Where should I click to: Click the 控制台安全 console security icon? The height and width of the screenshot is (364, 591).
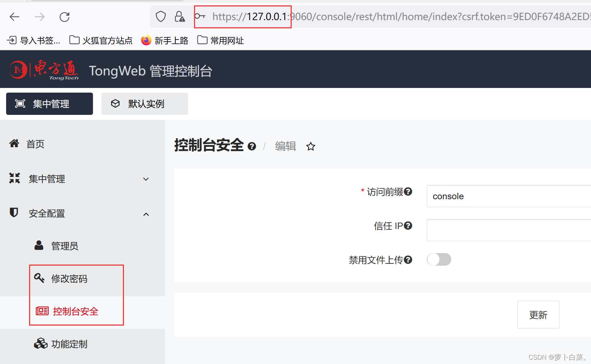coord(41,311)
